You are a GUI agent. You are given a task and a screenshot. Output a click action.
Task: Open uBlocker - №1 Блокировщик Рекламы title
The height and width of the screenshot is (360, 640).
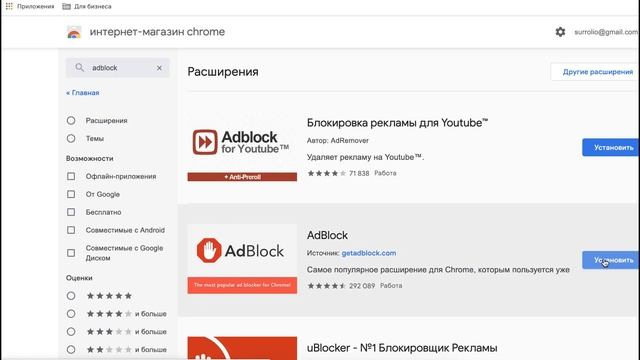click(402, 348)
